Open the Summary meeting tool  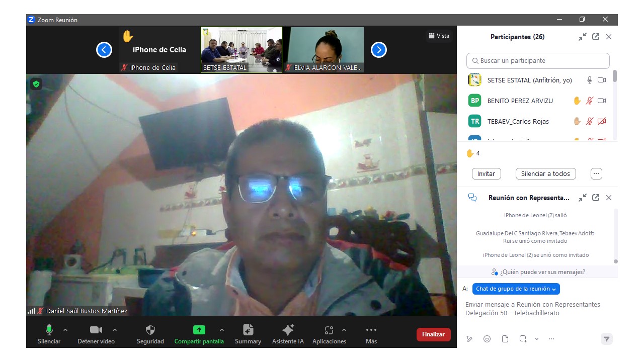pos(248,330)
